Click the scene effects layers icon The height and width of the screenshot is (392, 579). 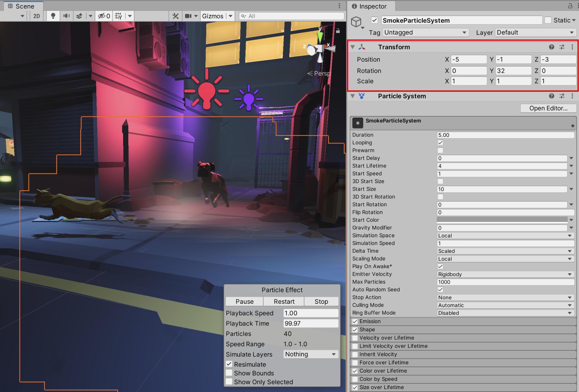pos(79,16)
